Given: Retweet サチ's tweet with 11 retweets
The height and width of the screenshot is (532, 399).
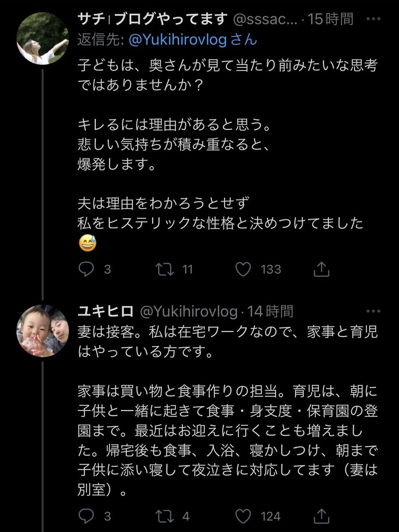Looking at the screenshot, I should 165,269.
